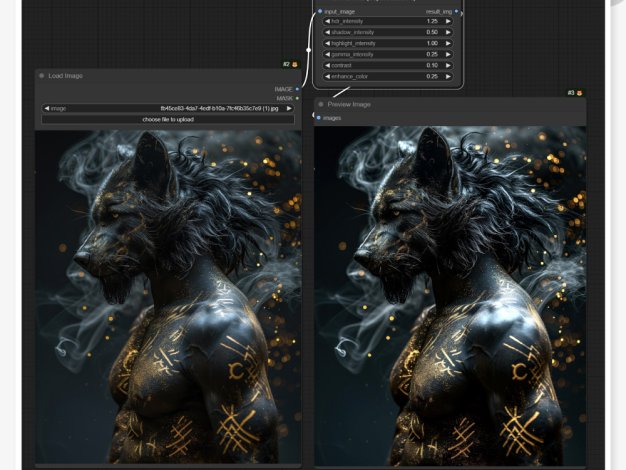Click the hdr_intensity value 1.25

tap(432, 21)
